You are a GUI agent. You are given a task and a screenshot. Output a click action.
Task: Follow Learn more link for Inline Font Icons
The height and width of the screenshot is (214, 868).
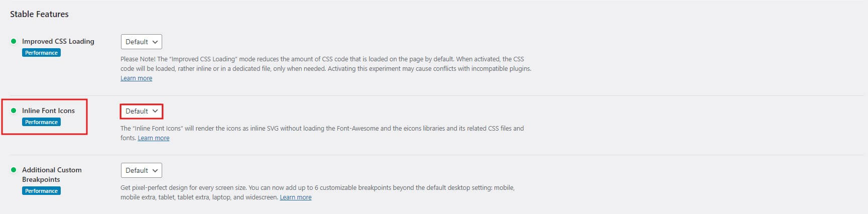pyautogui.click(x=153, y=138)
